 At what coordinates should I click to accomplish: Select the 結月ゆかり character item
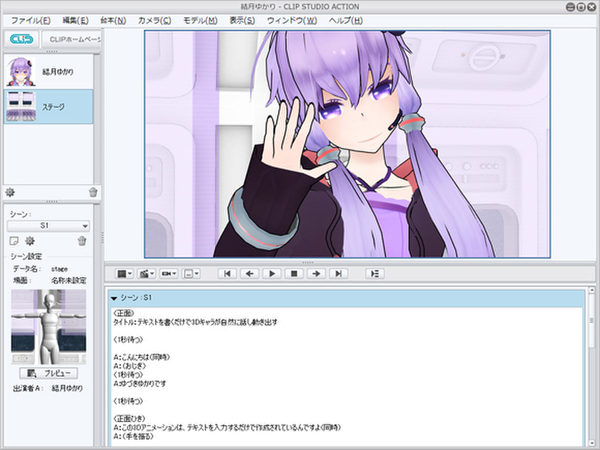coord(48,72)
